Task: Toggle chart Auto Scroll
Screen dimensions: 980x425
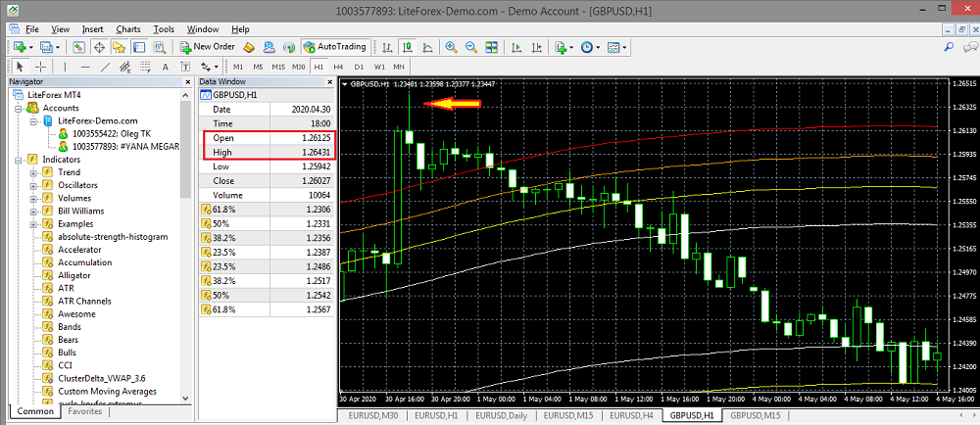Action: 516,47
